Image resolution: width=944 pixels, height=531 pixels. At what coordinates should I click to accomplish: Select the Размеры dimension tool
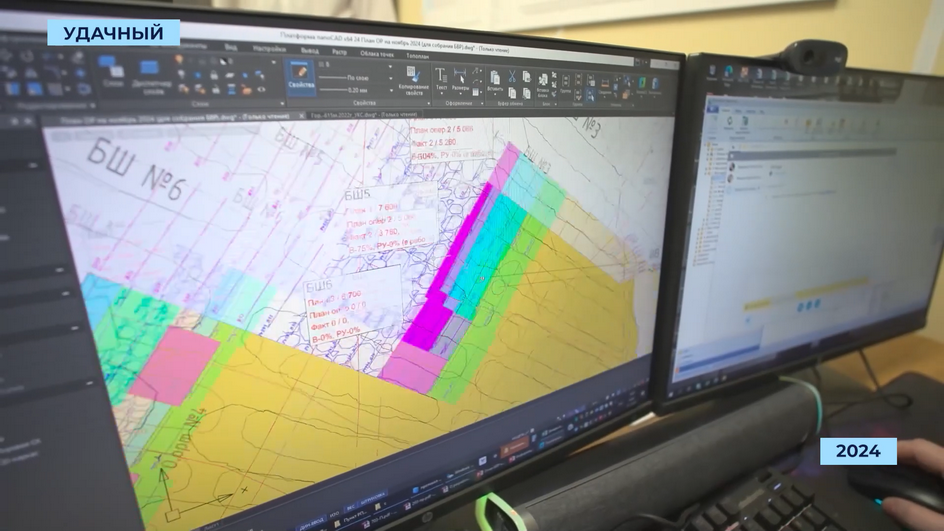460,81
